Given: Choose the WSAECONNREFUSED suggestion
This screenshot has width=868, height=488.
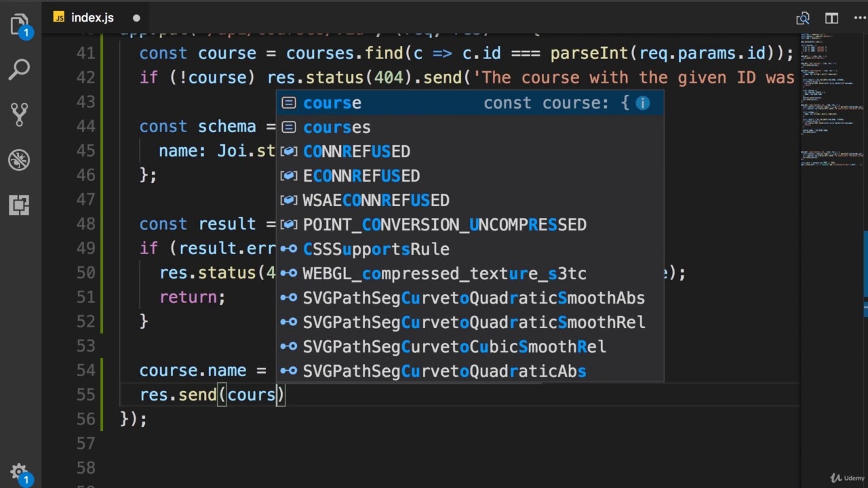Looking at the screenshot, I should coord(470,201).
